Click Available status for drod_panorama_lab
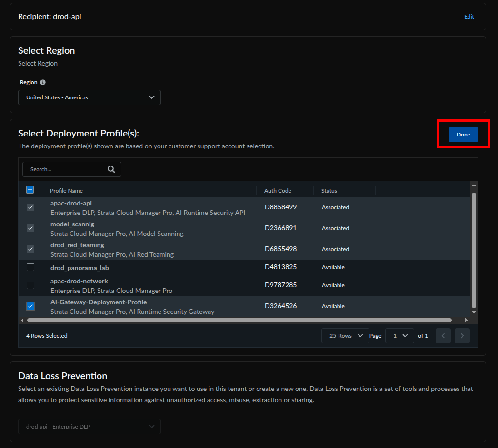Image resolution: width=498 pixels, height=448 pixels. (333, 267)
